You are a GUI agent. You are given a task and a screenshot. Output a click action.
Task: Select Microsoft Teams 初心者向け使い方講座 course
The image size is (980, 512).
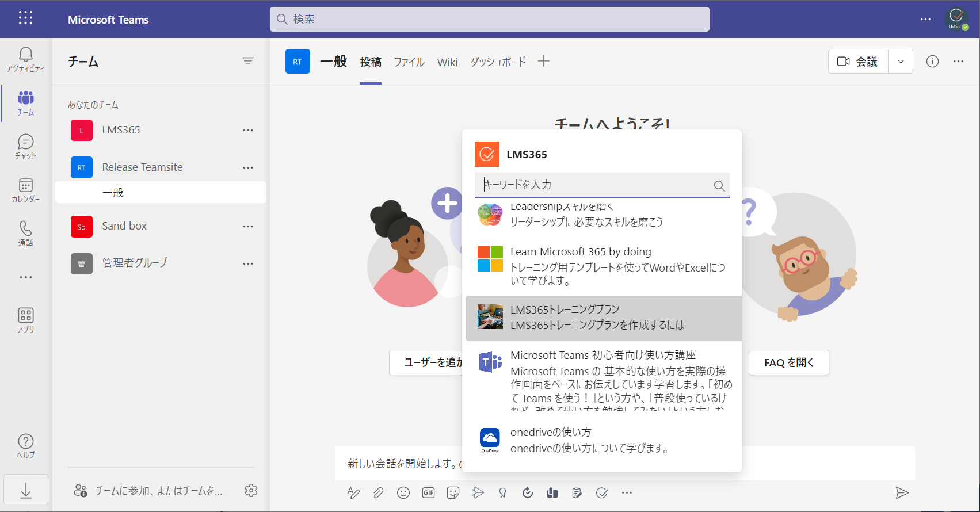[x=603, y=380]
